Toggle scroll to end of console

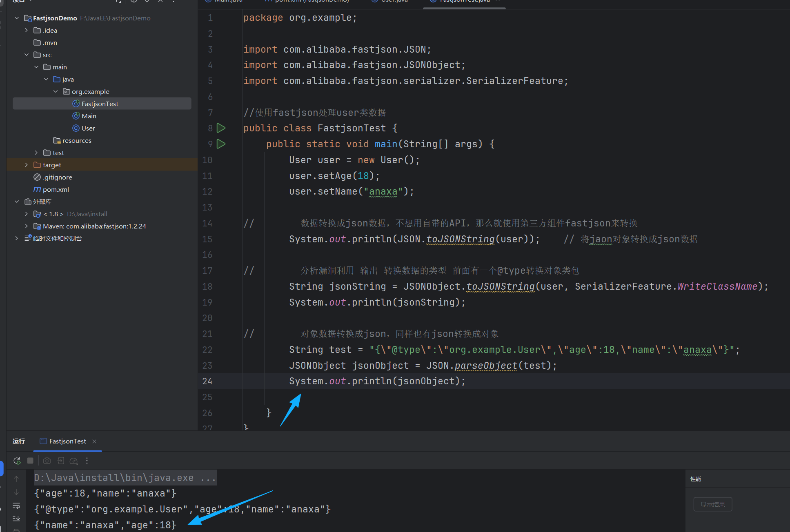point(16,519)
